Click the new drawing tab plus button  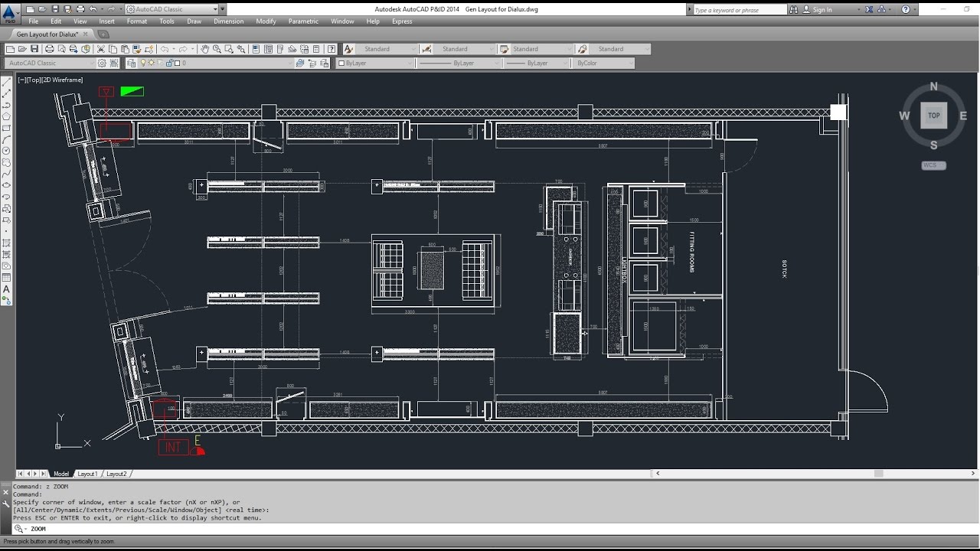[x=103, y=34]
